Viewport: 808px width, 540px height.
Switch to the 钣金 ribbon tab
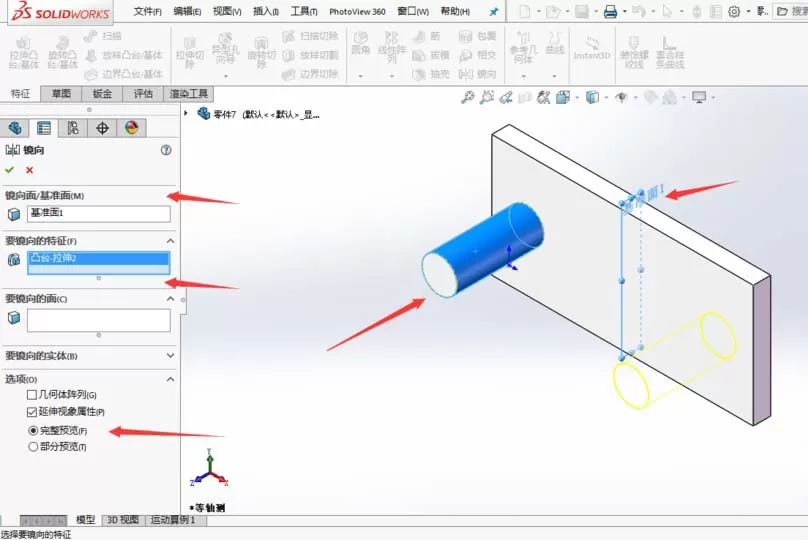point(102,94)
